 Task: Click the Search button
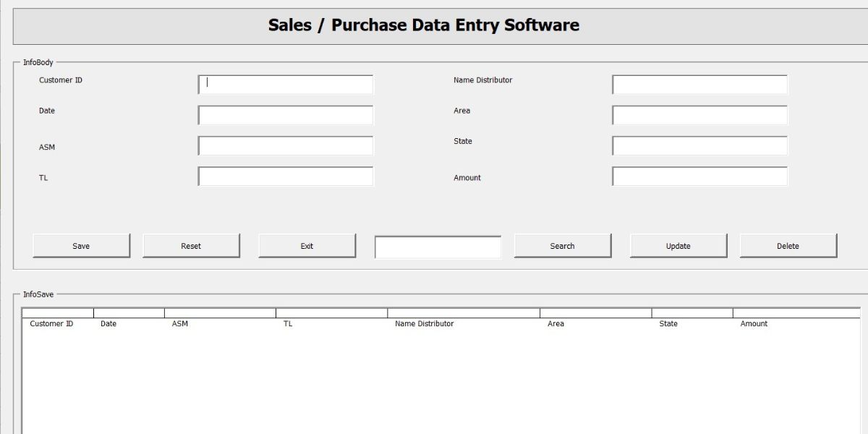pos(563,246)
